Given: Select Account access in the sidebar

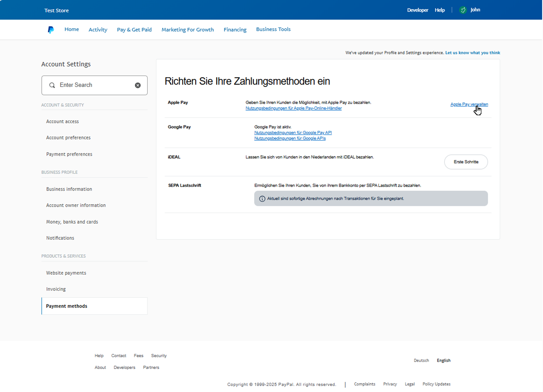Looking at the screenshot, I should click(x=63, y=121).
